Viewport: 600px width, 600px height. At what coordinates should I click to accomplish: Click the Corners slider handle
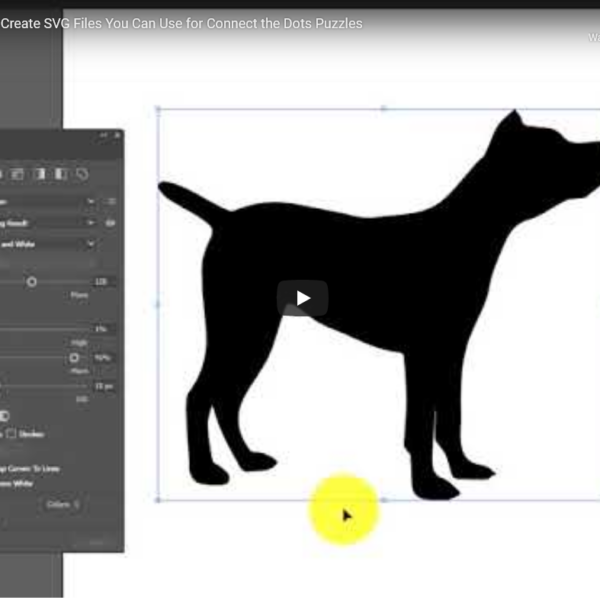pos(73,357)
